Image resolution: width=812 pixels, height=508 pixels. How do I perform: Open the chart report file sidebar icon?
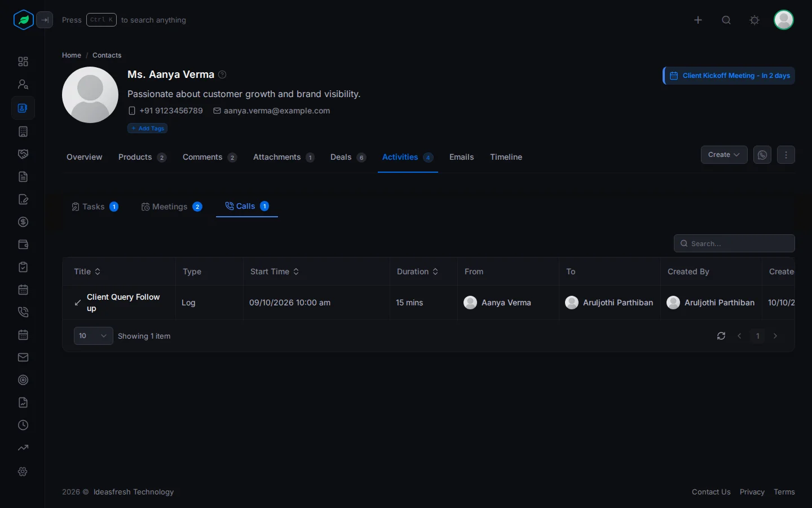pos(23,402)
